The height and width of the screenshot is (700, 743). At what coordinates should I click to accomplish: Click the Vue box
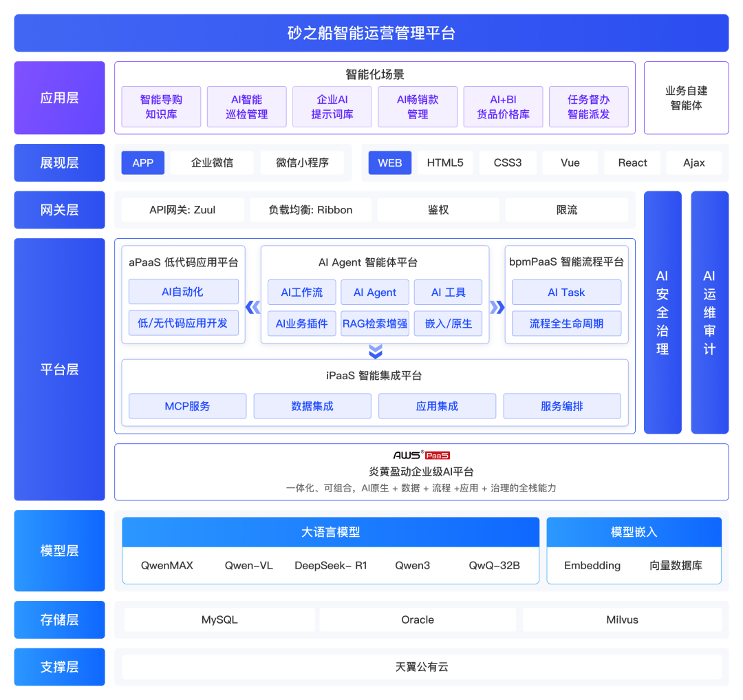(570, 163)
